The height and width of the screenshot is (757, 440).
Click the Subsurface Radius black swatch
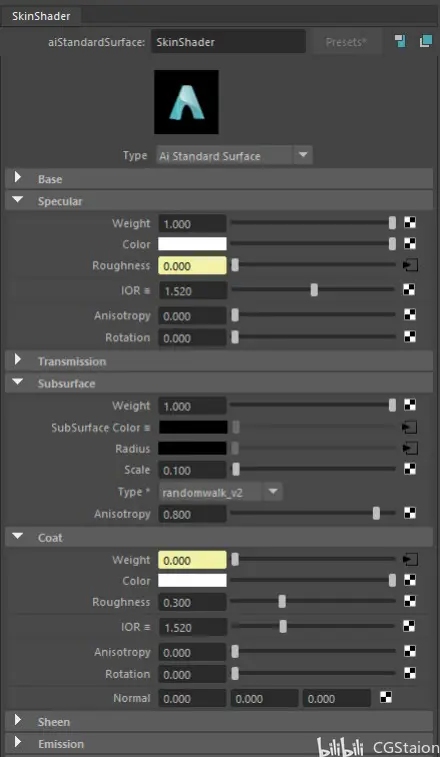click(x=193, y=448)
